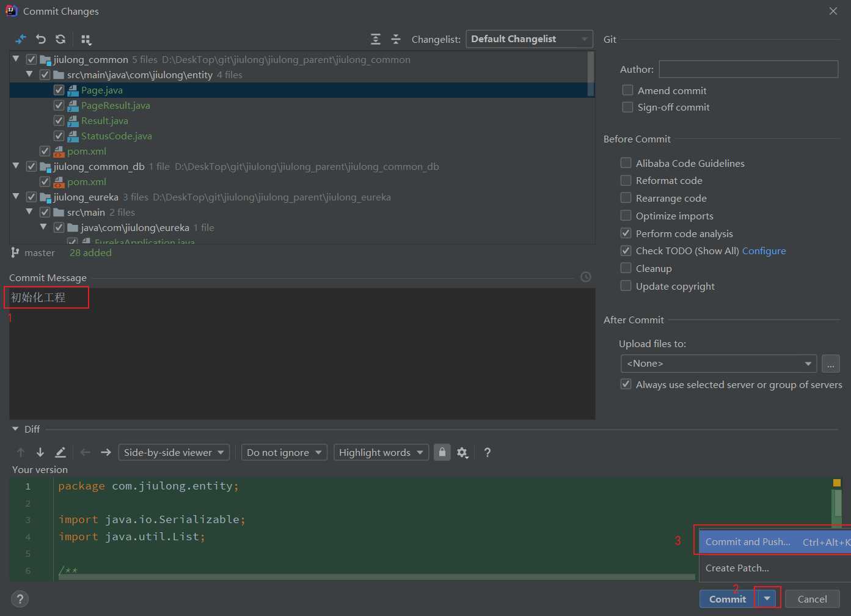Screen dimensions: 851x616
Task: Collapse the jiulong_common_db tree node
Action: [x=16, y=166]
